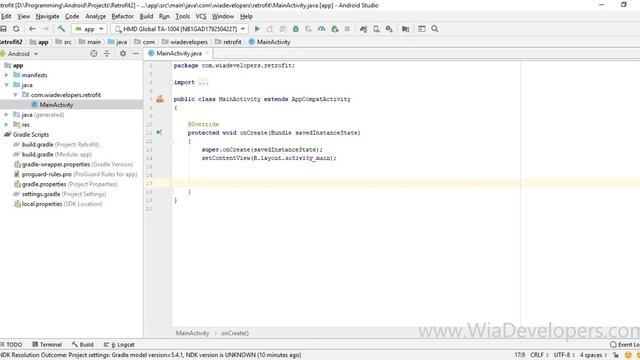This screenshot has height=360, width=640.
Task: Open the VCS menu
Action: click(x=201, y=16)
